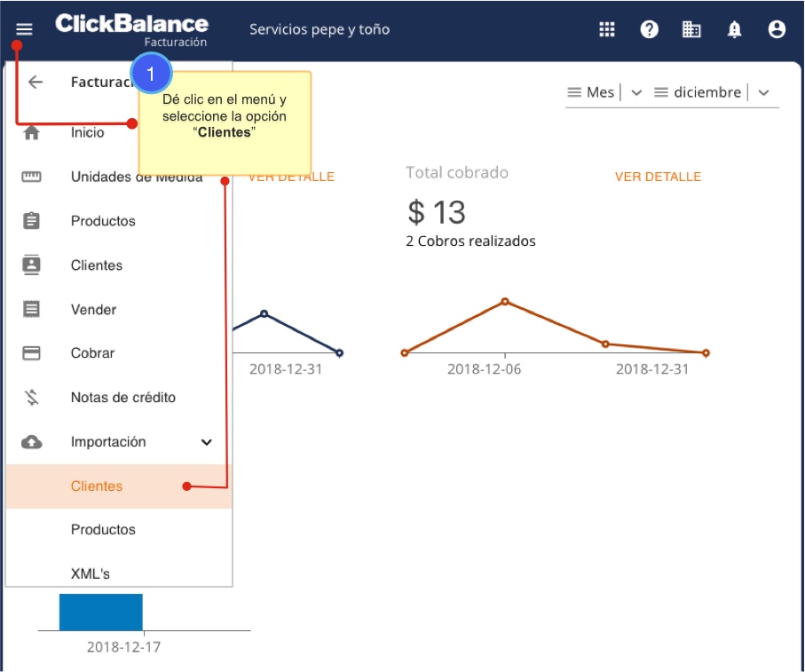Collapse the Importación submenu chevron

tap(207, 442)
